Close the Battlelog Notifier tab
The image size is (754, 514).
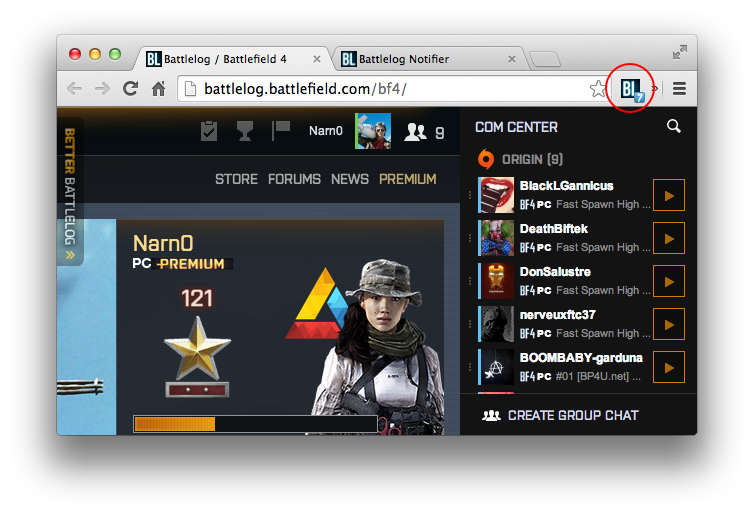512,59
